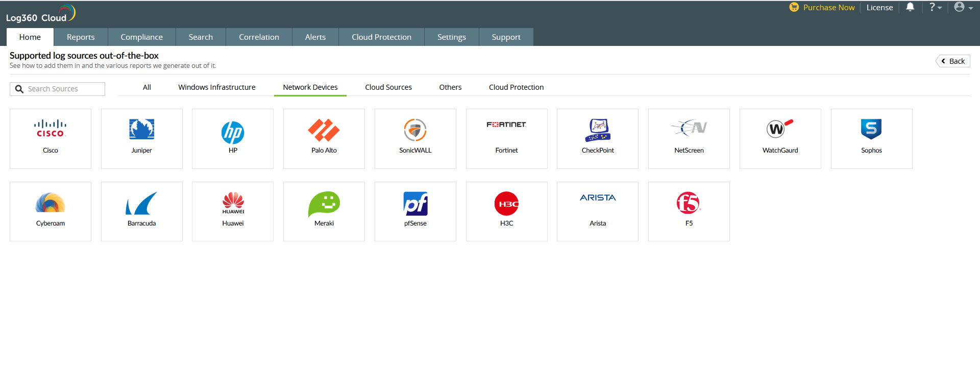Click the Cisco logo icon
Image resolution: width=980 pixels, height=373 pixels.
[50, 129]
